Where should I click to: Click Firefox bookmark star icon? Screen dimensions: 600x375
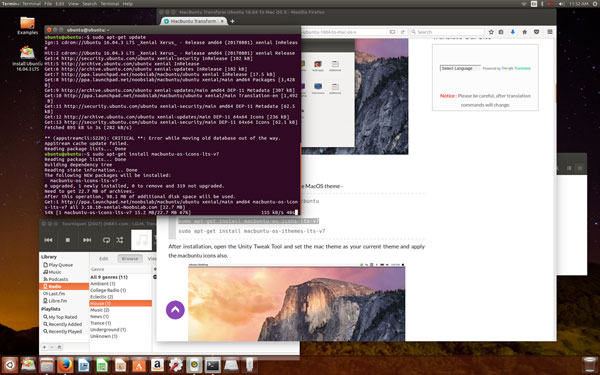pyautogui.click(x=491, y=32)
